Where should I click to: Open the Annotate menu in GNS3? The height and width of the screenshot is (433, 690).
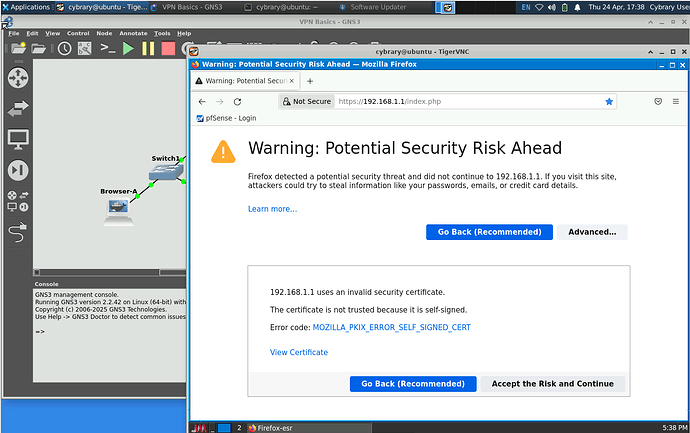[134, 33]
